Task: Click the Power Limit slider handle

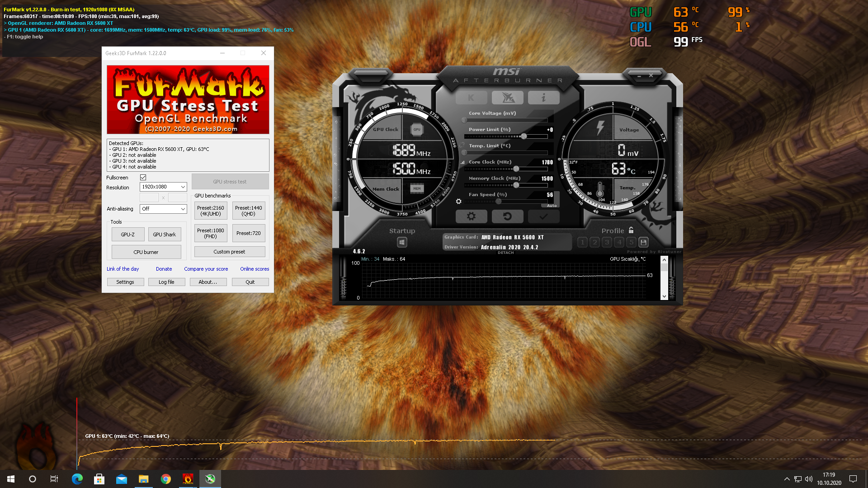Action: pyautogui.click(x=524, y=136)
